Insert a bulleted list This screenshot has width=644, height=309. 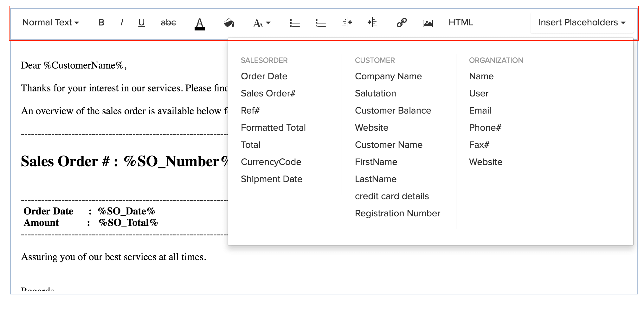click(294, 22)
